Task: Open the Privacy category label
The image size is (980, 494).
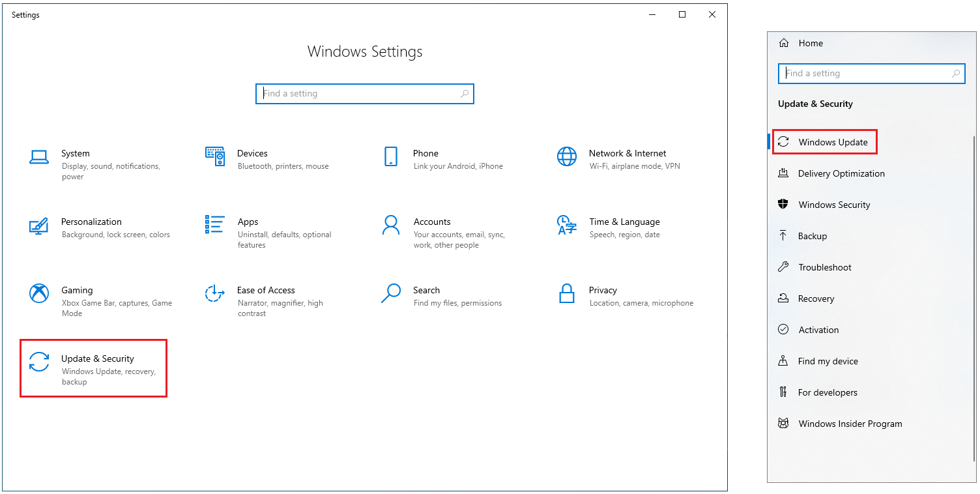Action: coord(603,290)
